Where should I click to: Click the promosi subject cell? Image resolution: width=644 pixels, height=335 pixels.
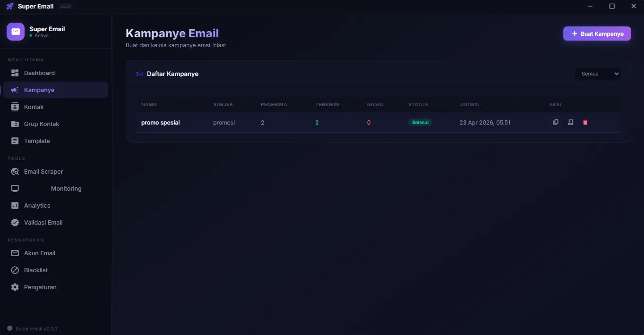[x=224, y=123]
